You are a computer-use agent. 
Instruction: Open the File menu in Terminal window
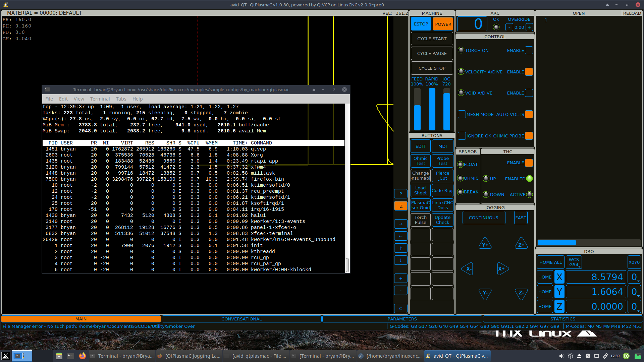pos(49,99)
